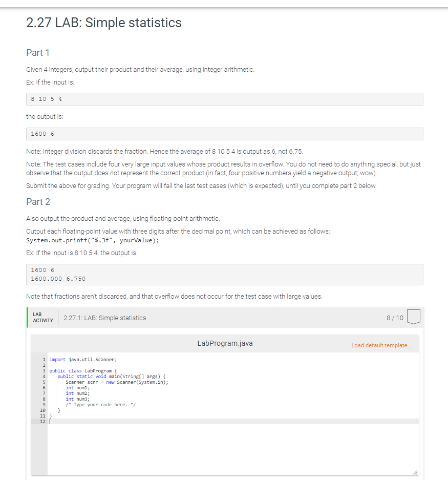The image size is (448, 480).
Task: Click the completion badge icon beside 8 / 10
Action: pyautogui.click(x=413, y=317)
